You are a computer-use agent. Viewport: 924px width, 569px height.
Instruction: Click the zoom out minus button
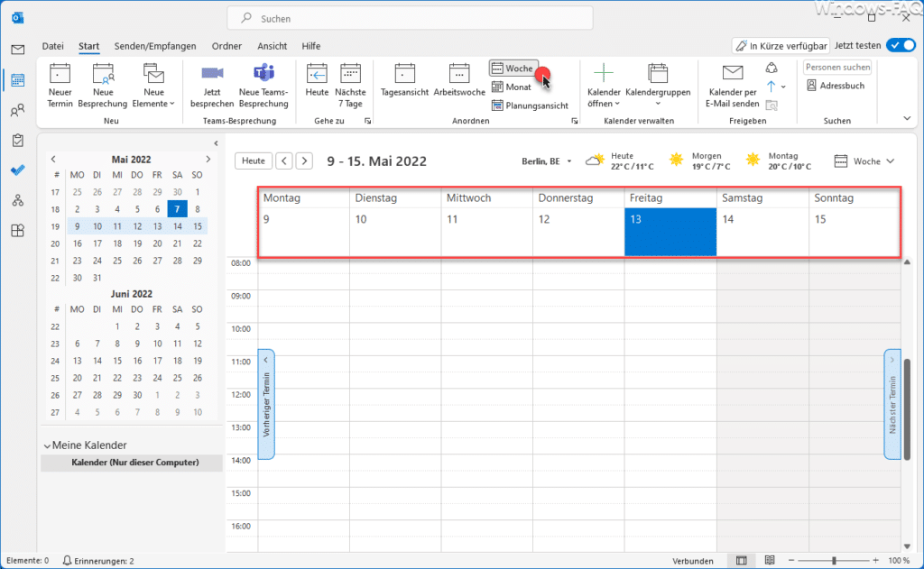click(x=791, y=561)
